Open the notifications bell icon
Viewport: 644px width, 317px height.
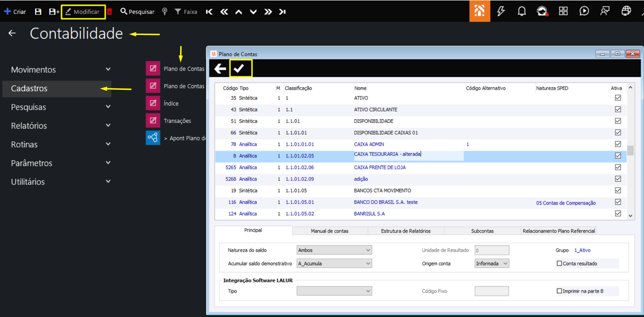tap(522, 11)
